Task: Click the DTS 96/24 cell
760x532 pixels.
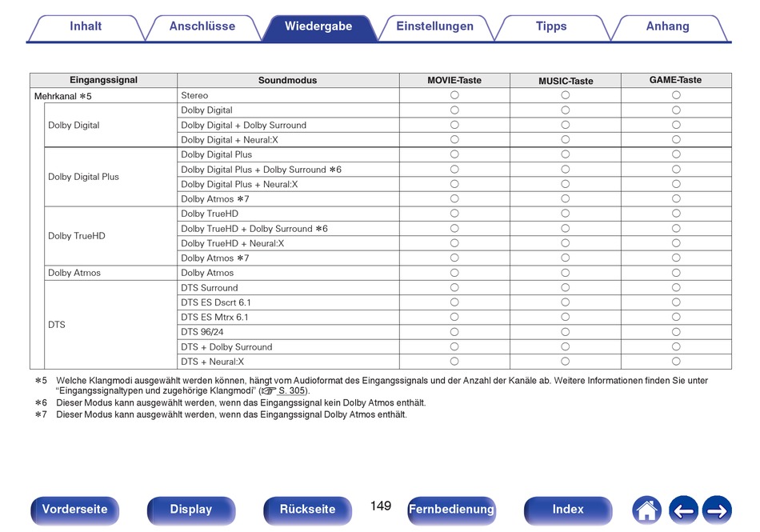Action: 288,332
